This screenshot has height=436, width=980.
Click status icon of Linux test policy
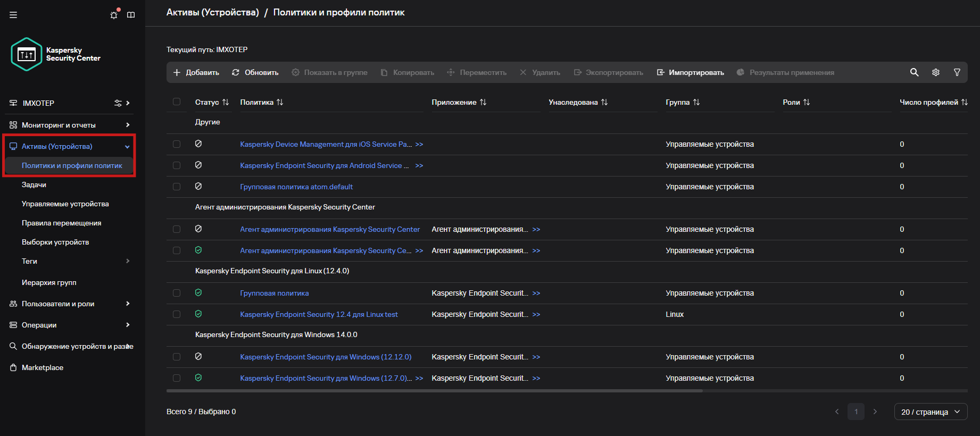click(x=198, y=314)
